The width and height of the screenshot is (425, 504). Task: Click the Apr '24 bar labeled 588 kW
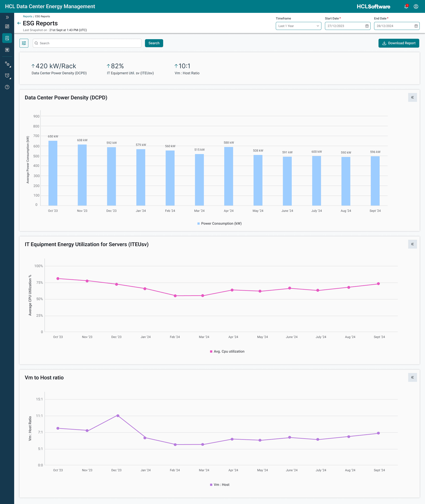pos(229,176)
